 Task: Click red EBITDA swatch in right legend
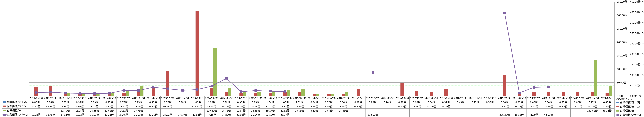[x=617, y=107]
